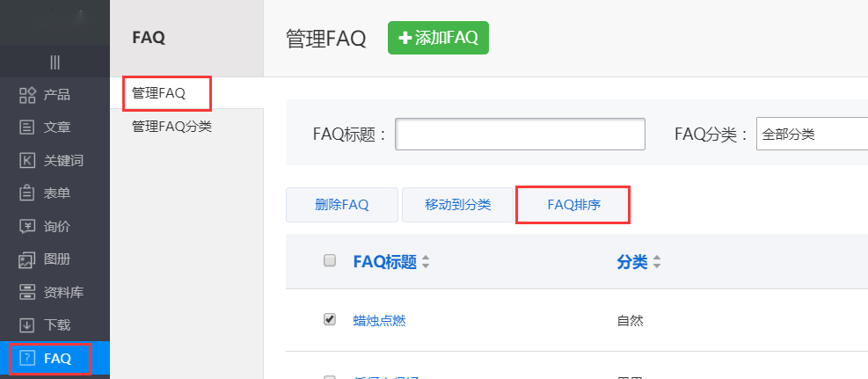Select the Resource library icon
The image size is (868, 379).
(26, 292)
